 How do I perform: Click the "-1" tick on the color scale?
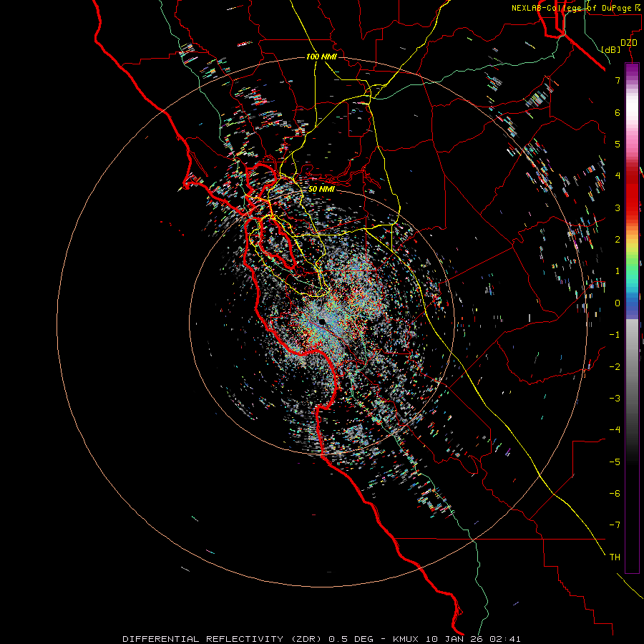click(615, 335)
